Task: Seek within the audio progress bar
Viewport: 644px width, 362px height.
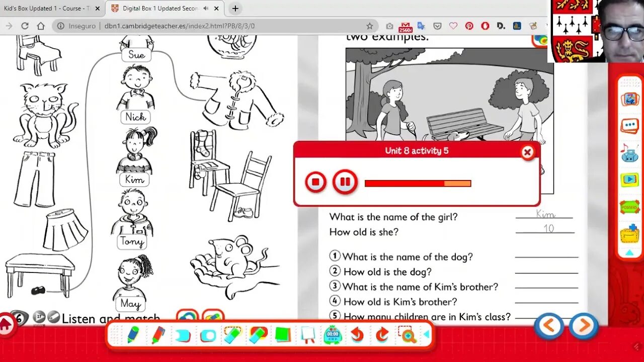Action: (418, 184)
